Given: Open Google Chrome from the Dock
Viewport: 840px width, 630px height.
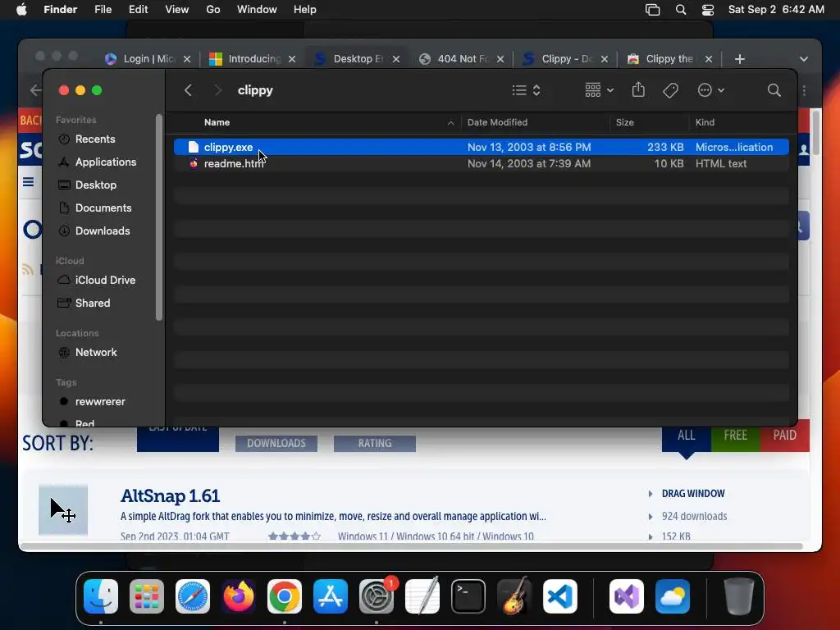Looking at the screenshot, I should point(285,596).
